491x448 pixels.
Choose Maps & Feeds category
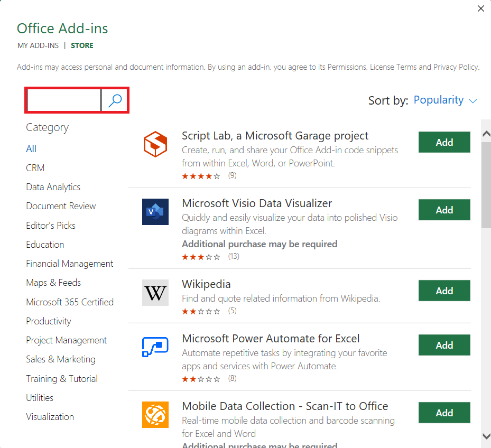click(x=53, y=283)
